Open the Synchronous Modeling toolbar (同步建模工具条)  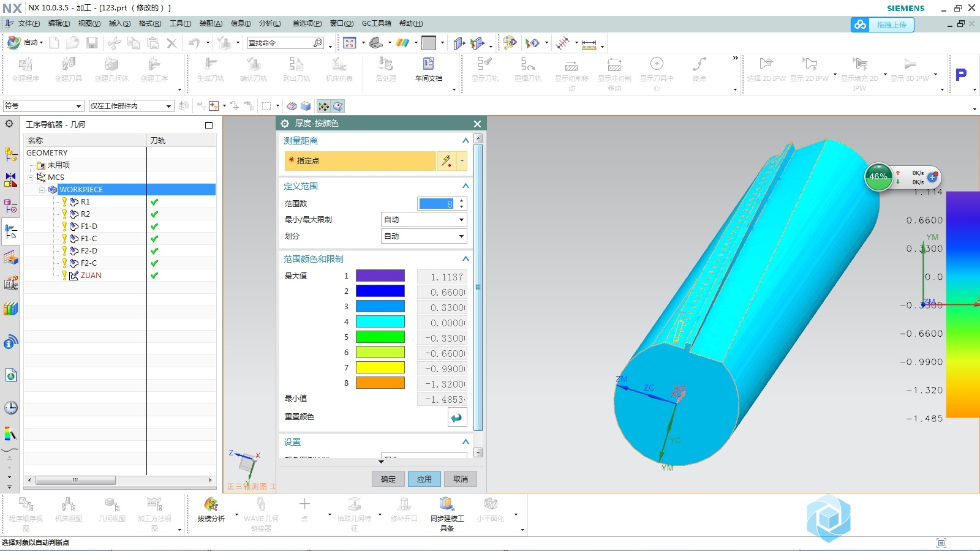click(x=447, y=513)
